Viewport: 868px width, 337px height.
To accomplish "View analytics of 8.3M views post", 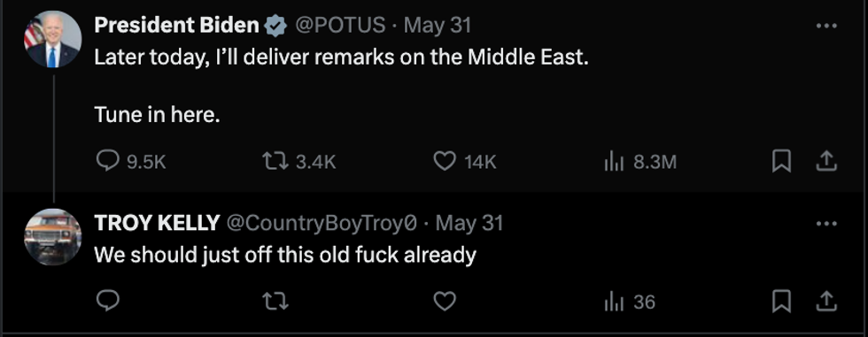I will click(639, 162).
